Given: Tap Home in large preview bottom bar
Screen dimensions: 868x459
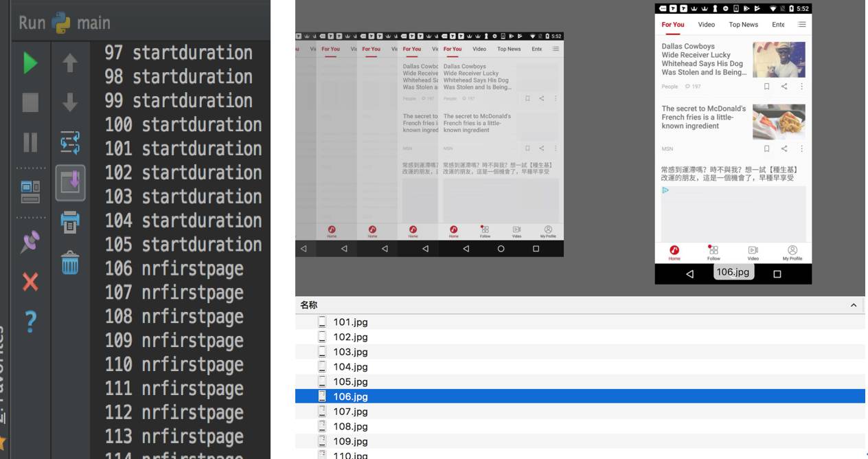Looking at the screenshot, I should pyautogui.click(x=674, y=253).
